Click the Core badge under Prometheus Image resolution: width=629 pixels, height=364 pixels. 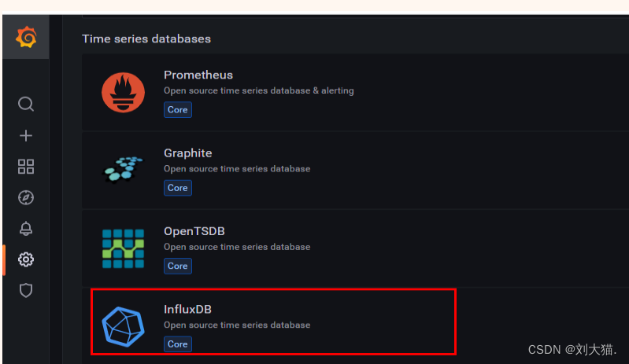(177, 109)
